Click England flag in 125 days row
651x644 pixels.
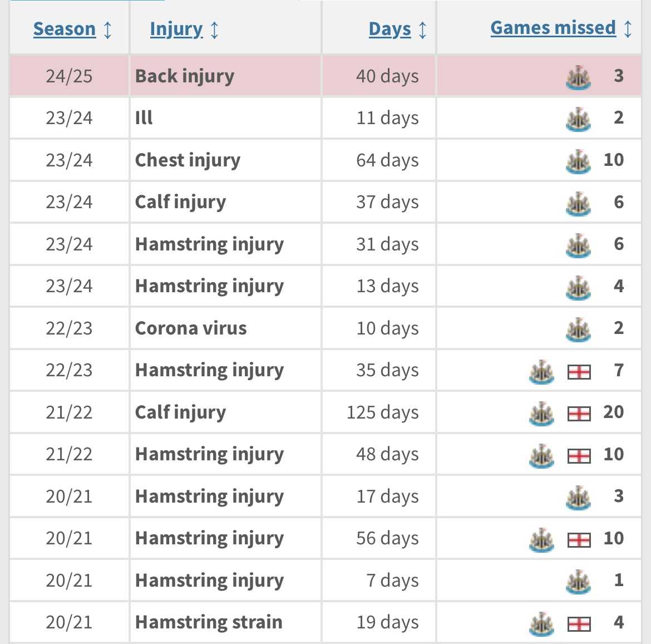579,414
